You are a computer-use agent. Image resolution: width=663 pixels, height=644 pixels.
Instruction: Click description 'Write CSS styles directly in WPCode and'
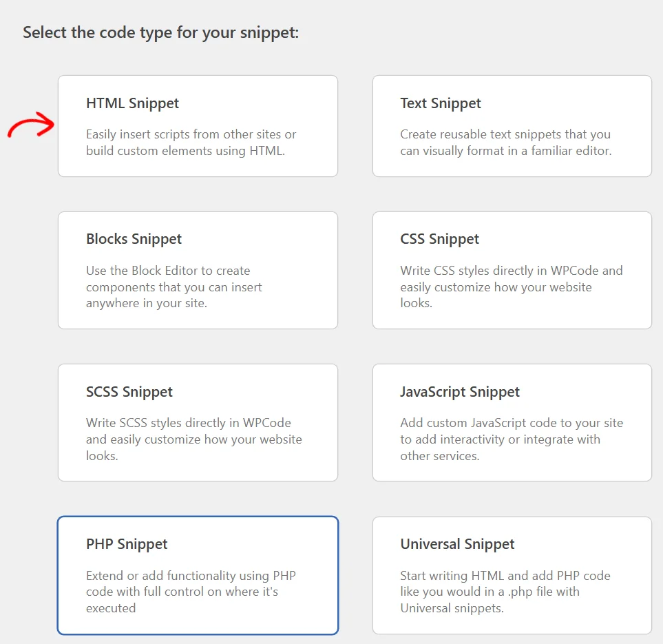pos(512,271)
